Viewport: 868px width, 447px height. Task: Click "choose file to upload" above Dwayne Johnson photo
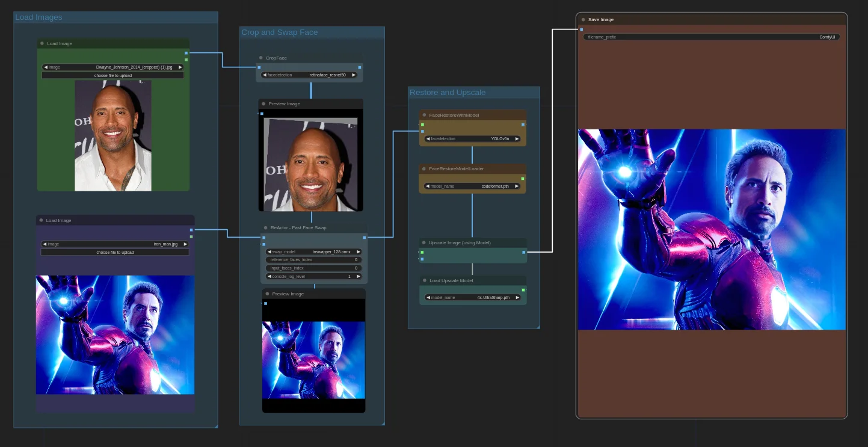113,76
